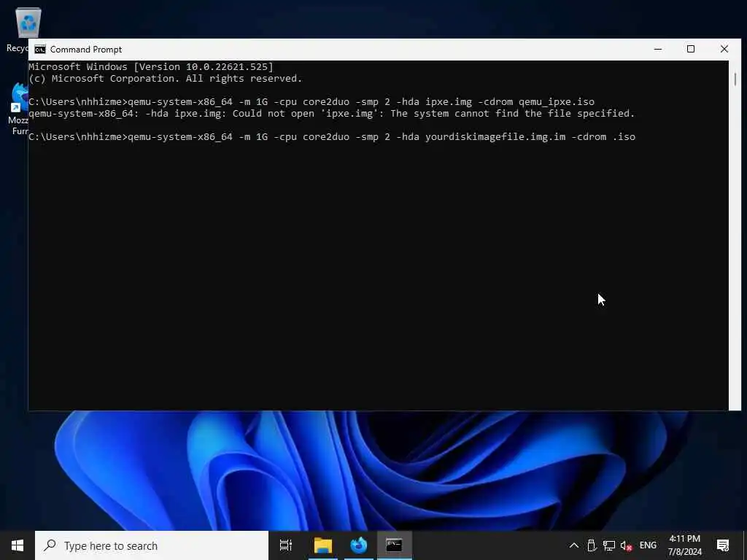Launch the Firefox-style browser on the taskbar
The height and width of the screenshot is (560, 747).
(x=359, y=545)
